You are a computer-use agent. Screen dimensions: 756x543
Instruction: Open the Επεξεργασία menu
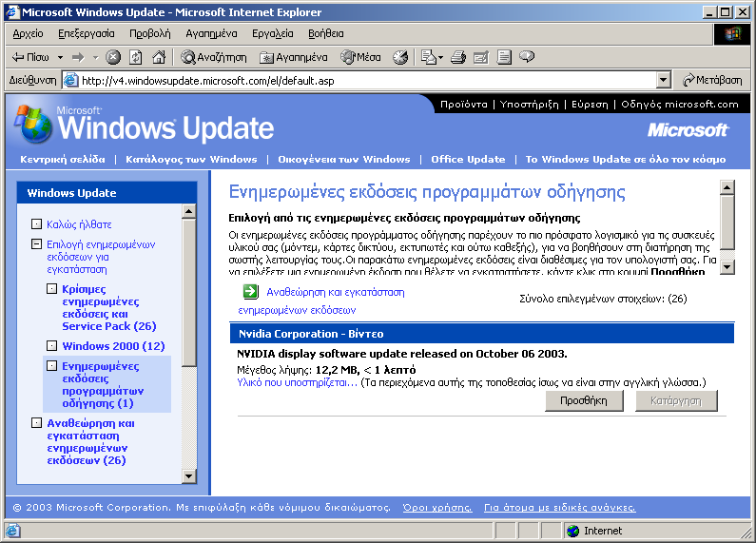coord(87,33)
